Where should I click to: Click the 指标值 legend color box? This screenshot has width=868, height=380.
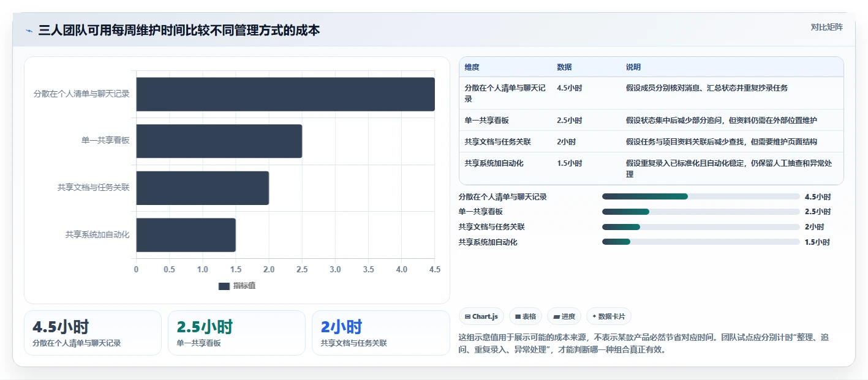(x=224, y=286)
